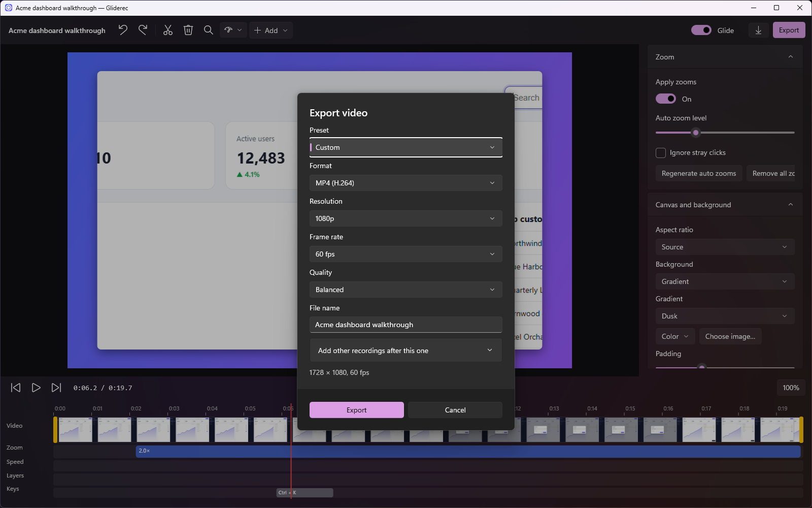The width and height of the screenshot is (812, 508).
Task: Click the top-right Export button
Action: click(x=789, y=30)
